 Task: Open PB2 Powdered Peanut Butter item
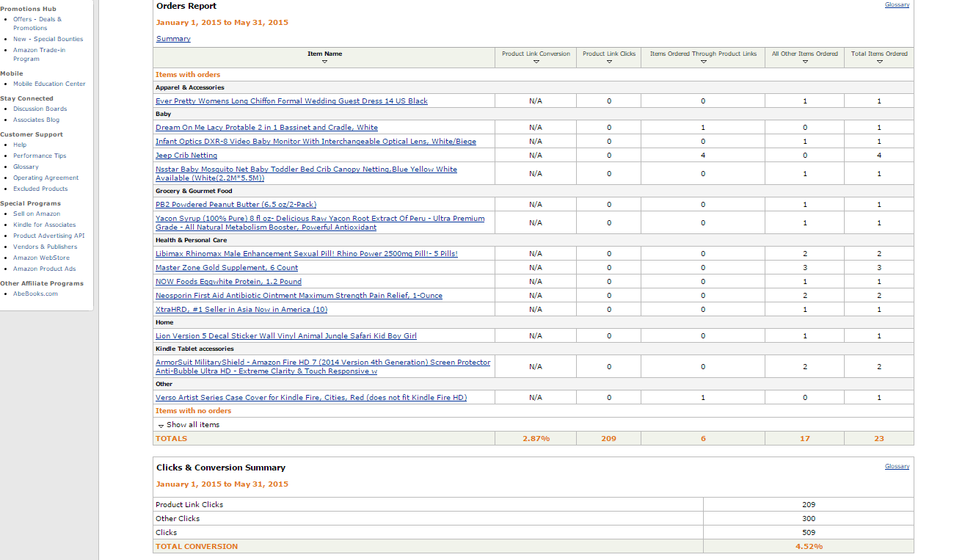(236, 205)
